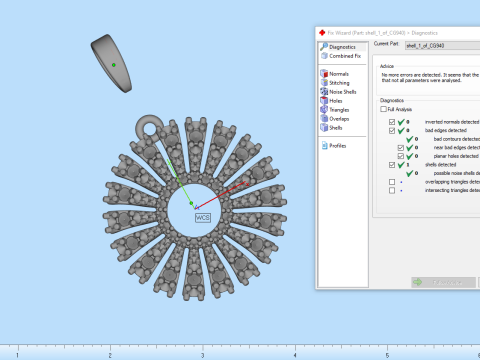Open Current Part dropdown shell_1_of_CG940
Image resolution: width=480 pixels, height=360 pixels.
point(442,46)
